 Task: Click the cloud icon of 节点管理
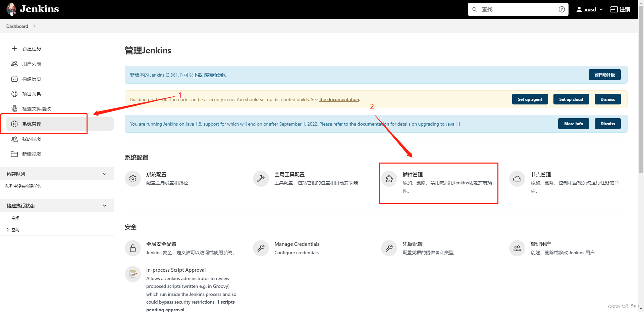(x=517, y=179)
